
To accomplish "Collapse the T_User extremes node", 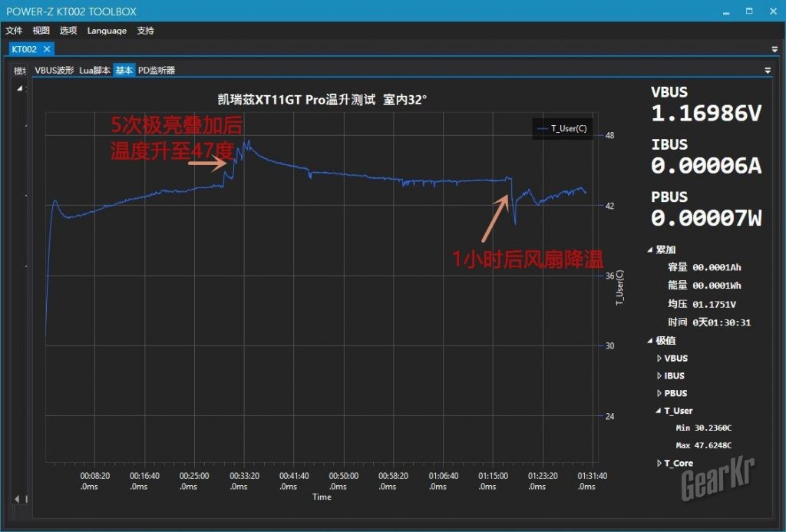I will coord(659,411).
